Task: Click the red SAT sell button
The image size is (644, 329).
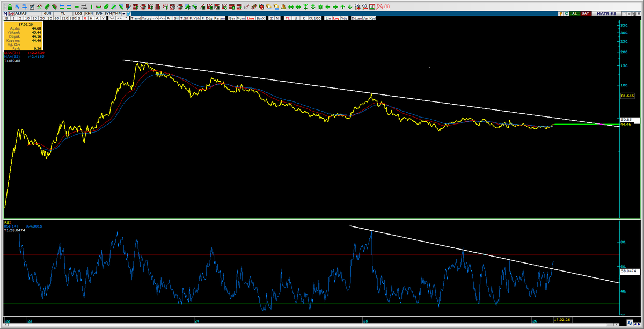Action: 586,13
